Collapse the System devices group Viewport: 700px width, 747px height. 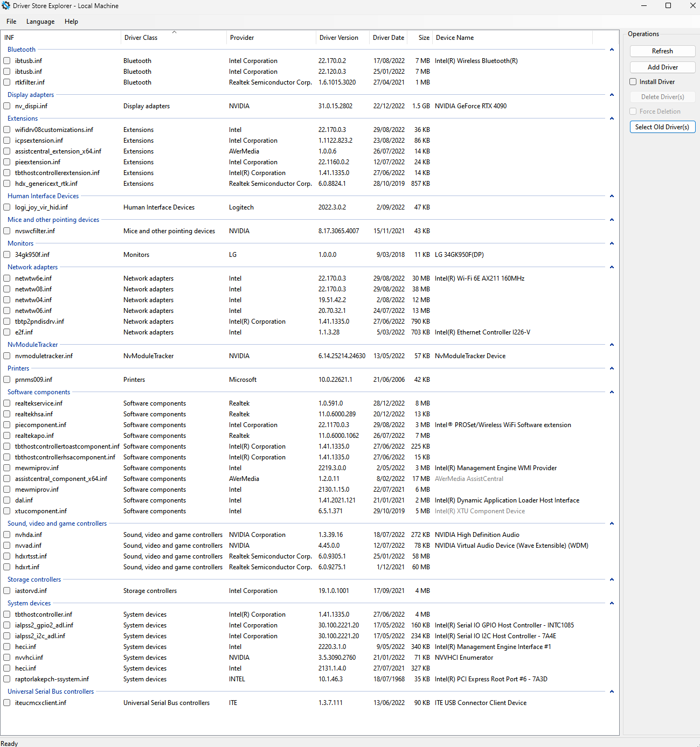pyautogui.click(x=612, y=603)
